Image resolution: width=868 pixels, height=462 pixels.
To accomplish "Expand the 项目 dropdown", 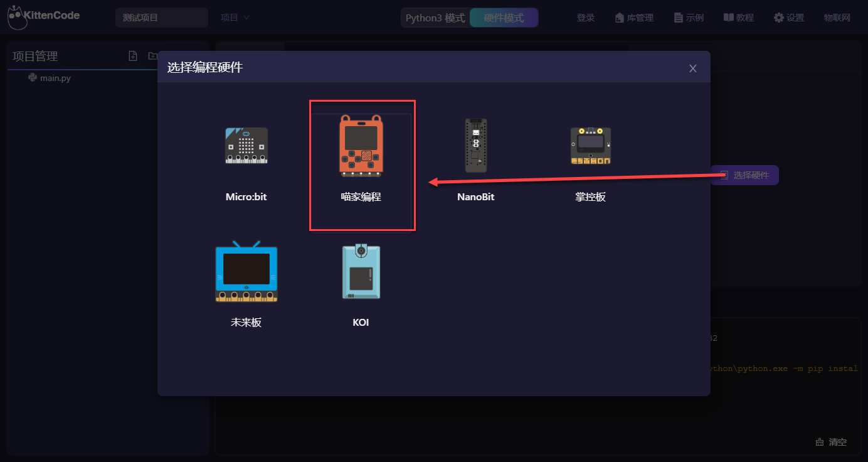I will tap(235, 18).
